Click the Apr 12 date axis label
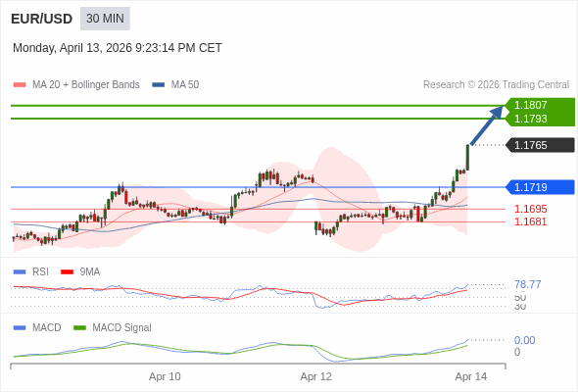Image resolution: width=578 pixels, height=392 pixels. pos(315,376)
